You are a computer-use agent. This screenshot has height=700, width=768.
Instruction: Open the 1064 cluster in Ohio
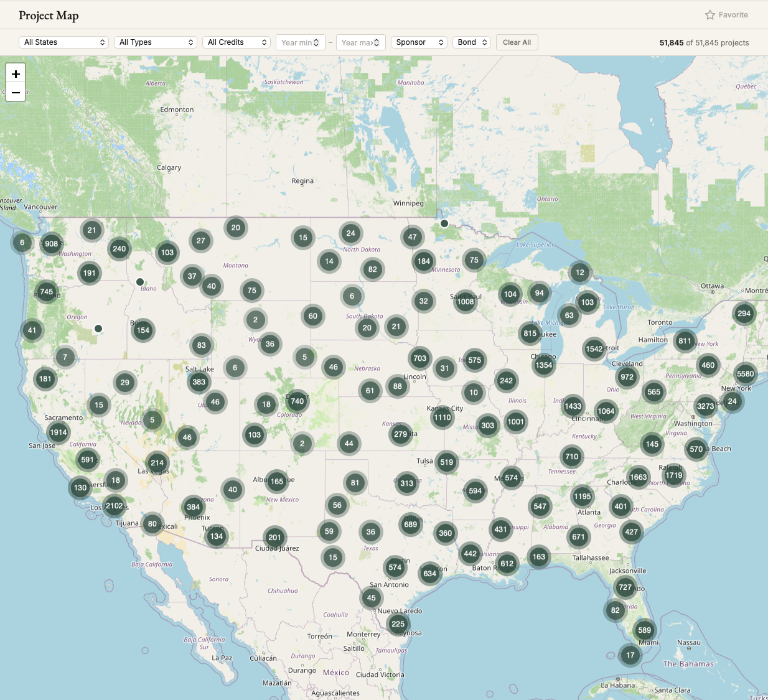(x=606, y=411)
